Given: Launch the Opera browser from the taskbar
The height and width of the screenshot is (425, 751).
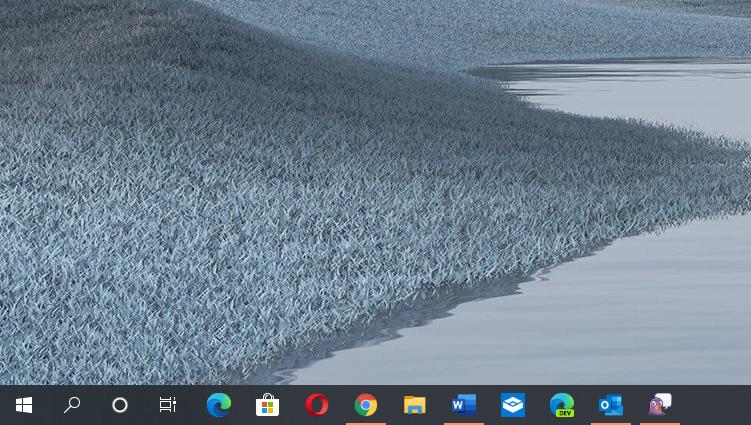Looking at the screenshot, I should pyautogui.click(x=317, y=405).
